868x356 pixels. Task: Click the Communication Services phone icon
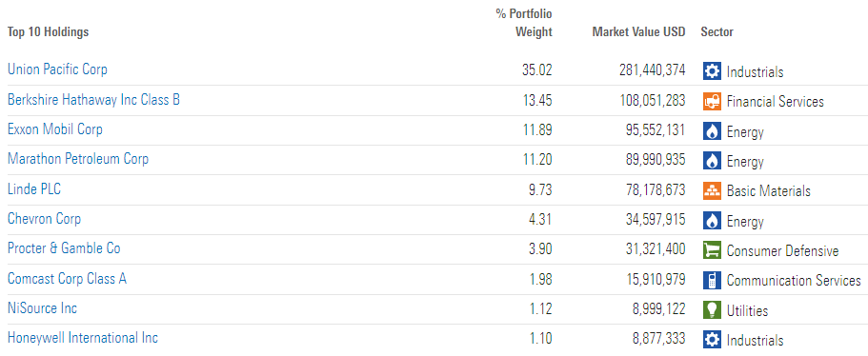click(x=712, y=280)
